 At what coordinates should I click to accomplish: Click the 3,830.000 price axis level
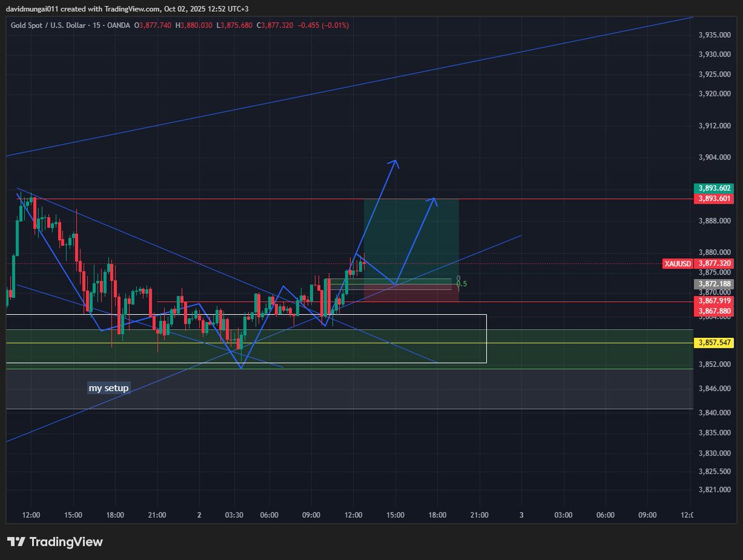(715, 453)
